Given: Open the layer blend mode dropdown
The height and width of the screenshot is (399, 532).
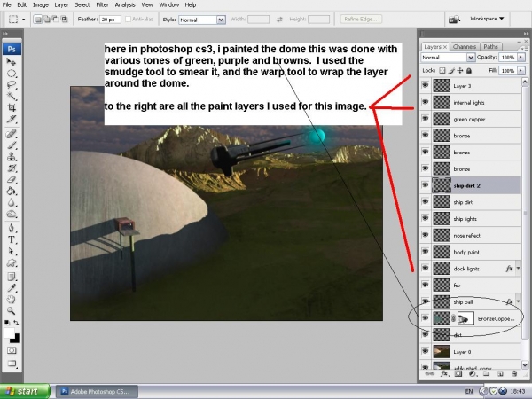Looking at the screenshot, I should click(x=448, y=58).
